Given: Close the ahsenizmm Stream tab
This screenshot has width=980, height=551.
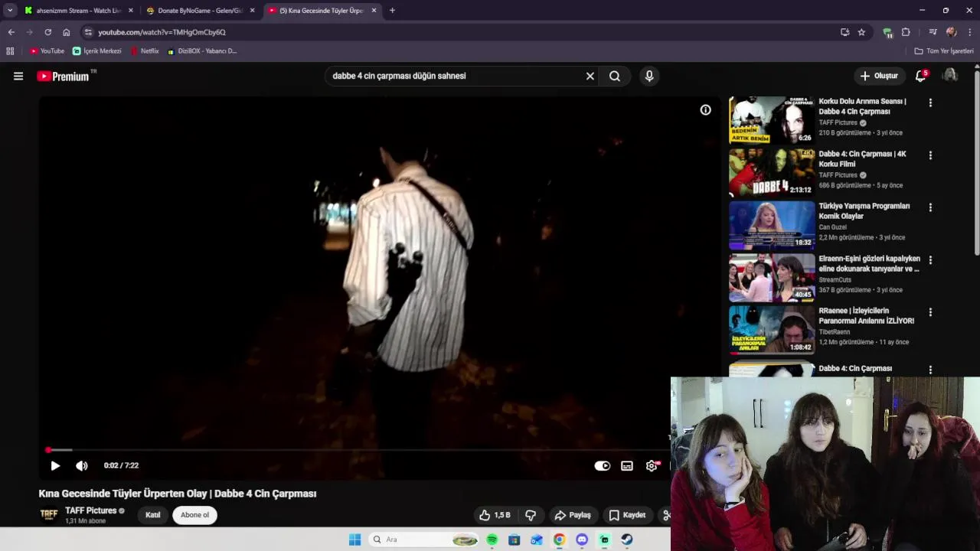Looking at the screenshot, I should (x=131, y=11).
